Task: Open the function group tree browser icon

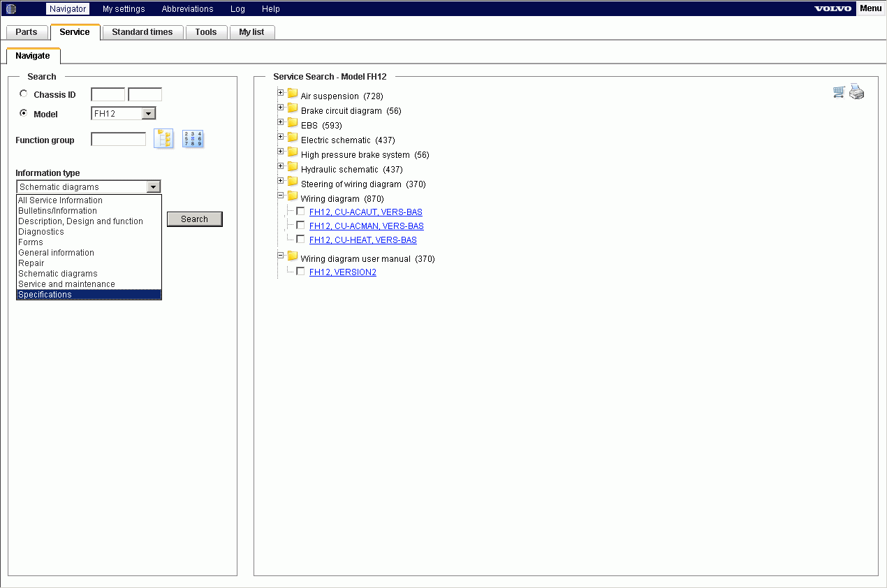Action: pos(164,138)
